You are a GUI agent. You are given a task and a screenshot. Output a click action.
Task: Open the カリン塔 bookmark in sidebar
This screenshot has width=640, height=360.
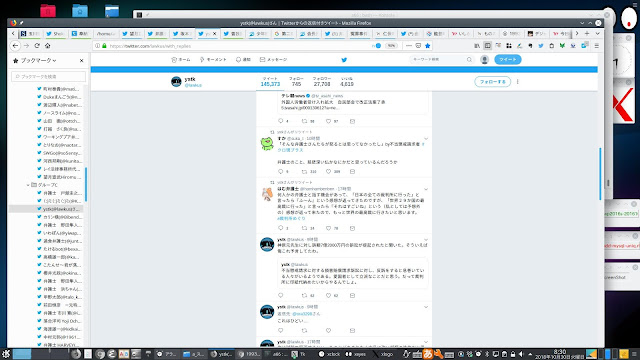tap(59, 217)
